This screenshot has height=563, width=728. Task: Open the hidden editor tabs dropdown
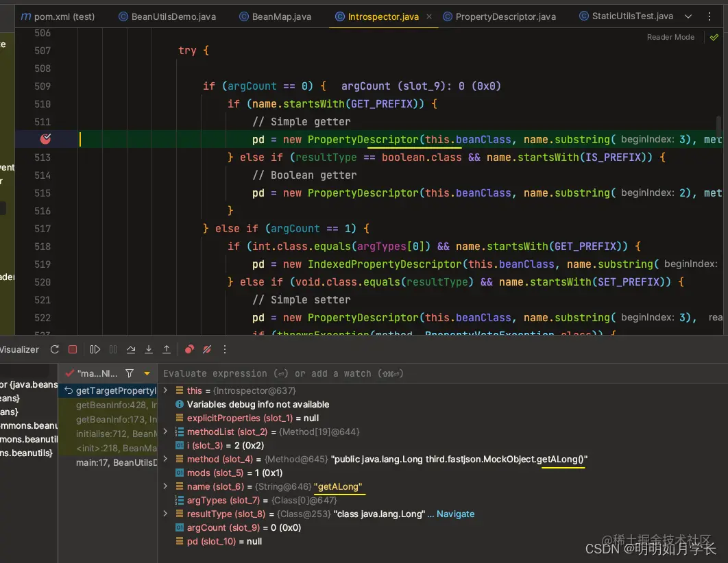[688, 16]
